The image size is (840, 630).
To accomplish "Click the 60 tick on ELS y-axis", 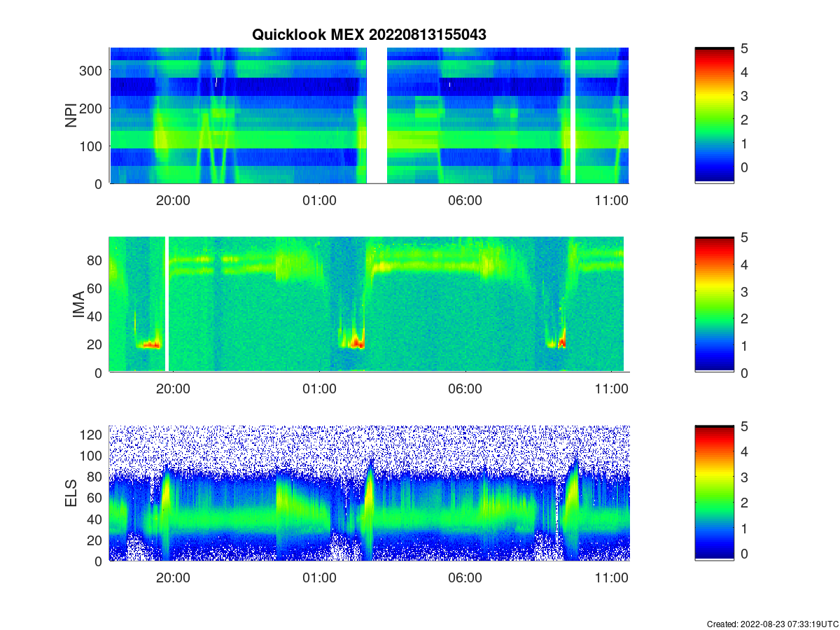I will pyautogui.click(x=96, y=498).
